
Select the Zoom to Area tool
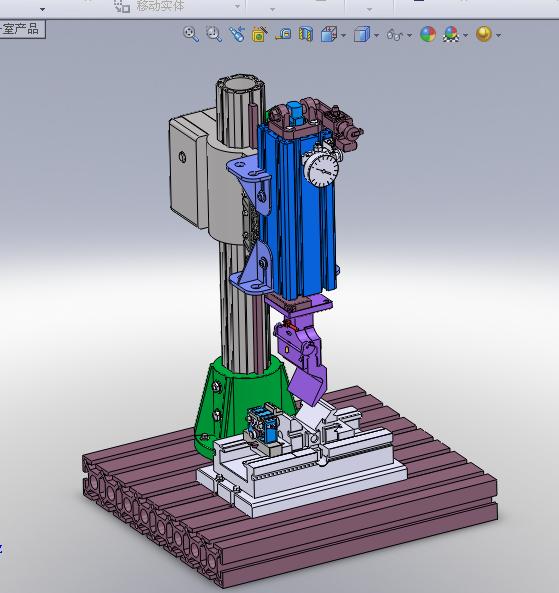(x=214, y=34)
